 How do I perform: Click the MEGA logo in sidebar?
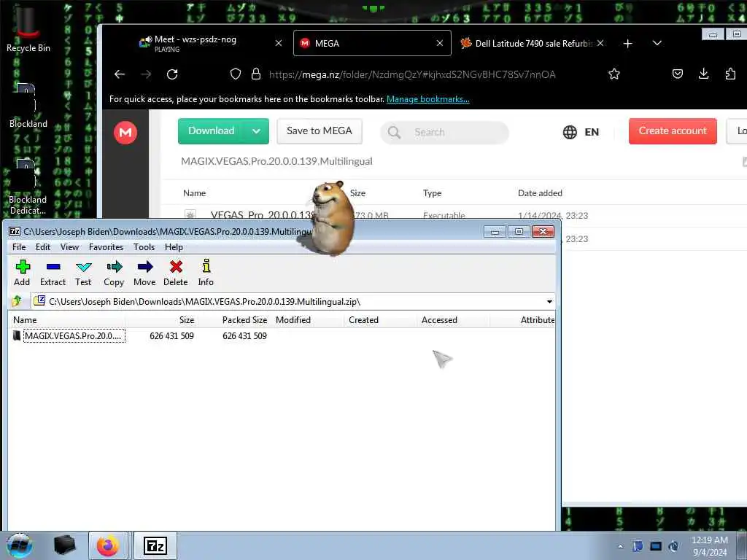coord(125,133)
